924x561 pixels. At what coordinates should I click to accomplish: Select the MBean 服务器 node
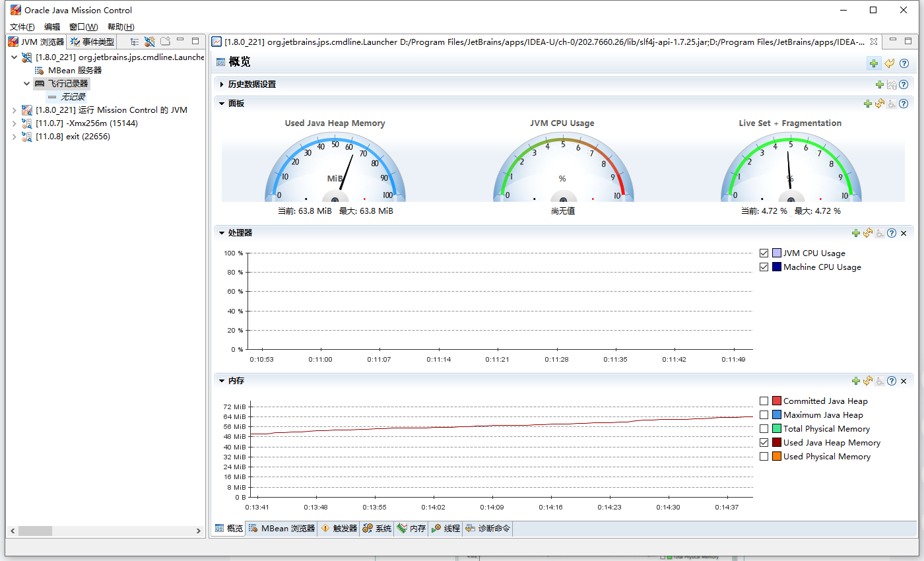click(75, 70)
